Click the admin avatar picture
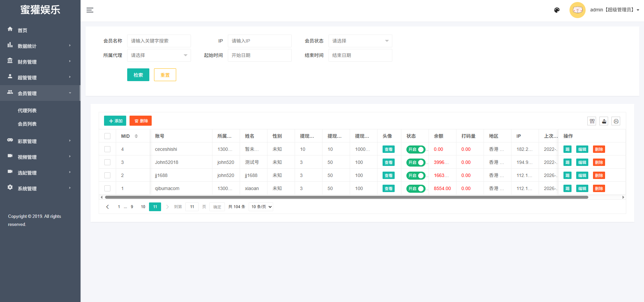 click(x=577, y=10)
